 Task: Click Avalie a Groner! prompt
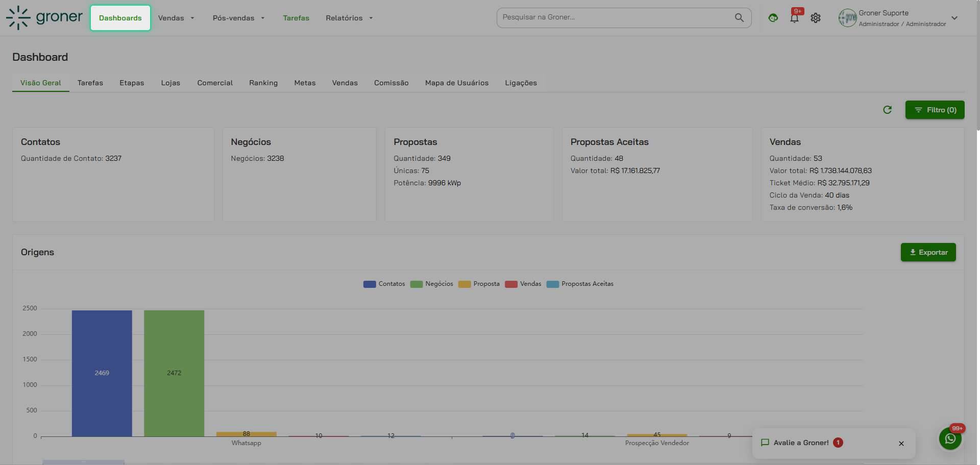pos(801,443)
